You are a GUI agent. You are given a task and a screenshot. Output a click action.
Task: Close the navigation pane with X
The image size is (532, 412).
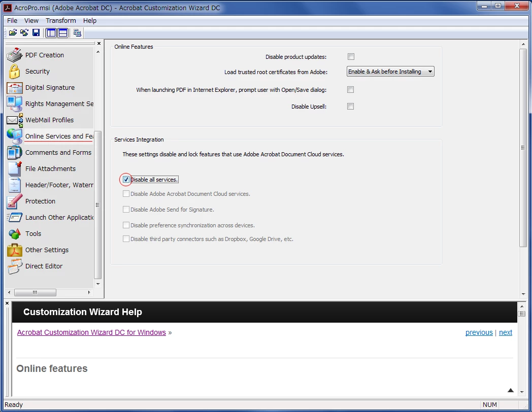tap(98, 44)
